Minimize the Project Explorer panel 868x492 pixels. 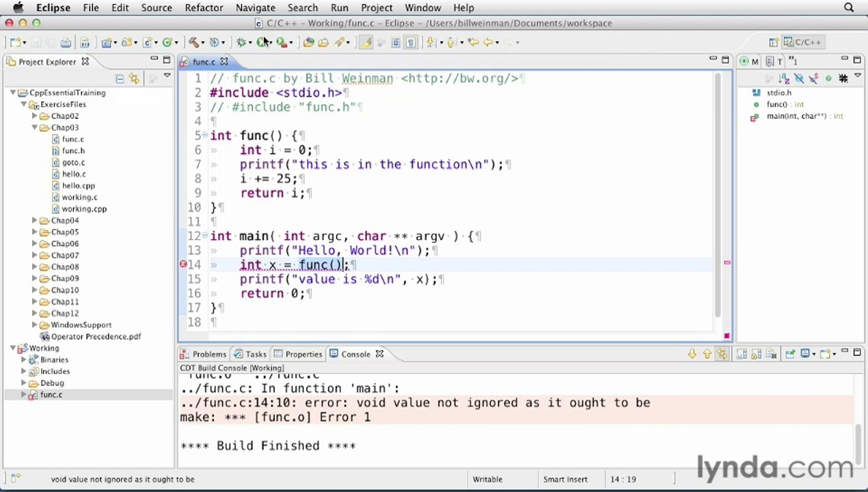click(154, 59)
